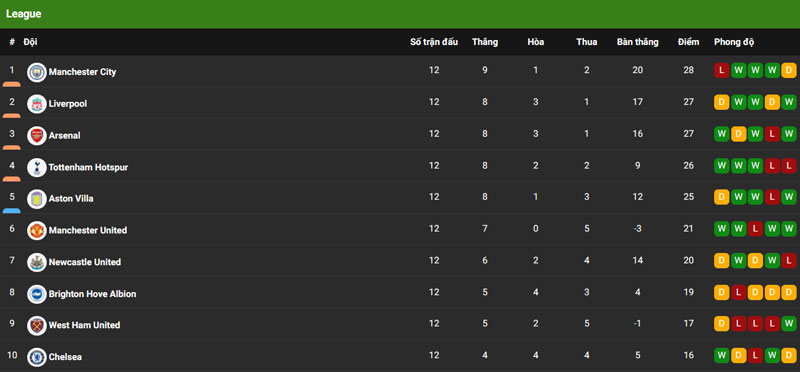Sort by the Điểm column header
Viewport: 800px width, 372px height.
(x=688, y=42)
